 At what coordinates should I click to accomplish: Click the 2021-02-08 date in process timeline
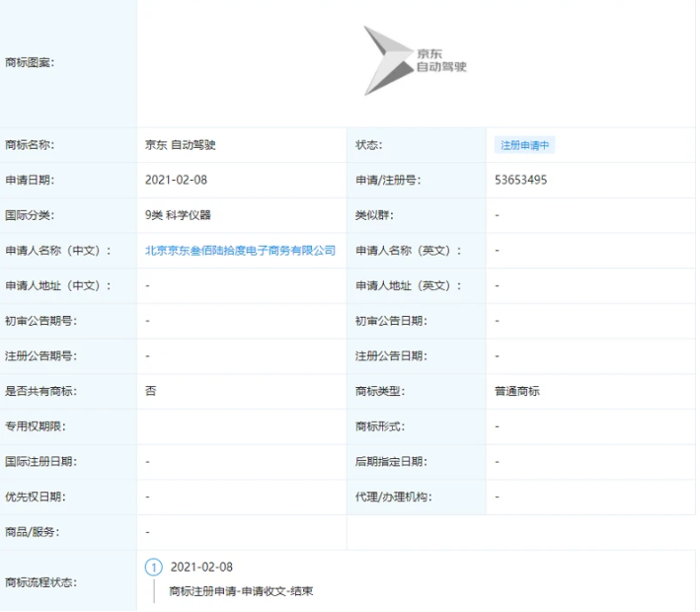[x=201, y=568]
